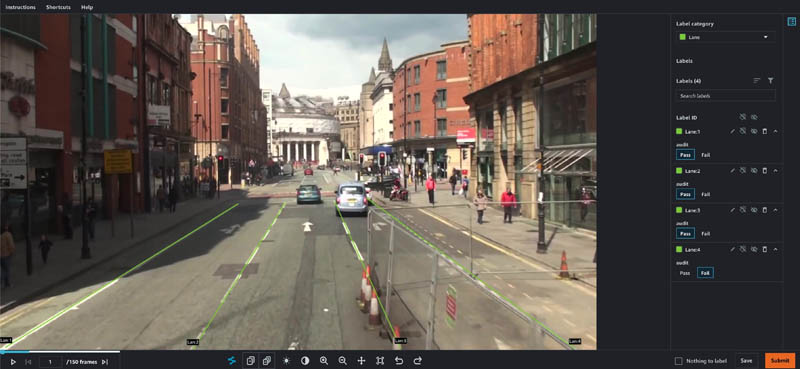Set Lane:3 audit to Fail
Image resolution: width=800 pixels, height=369 pixels.
(x=706, y=233)
